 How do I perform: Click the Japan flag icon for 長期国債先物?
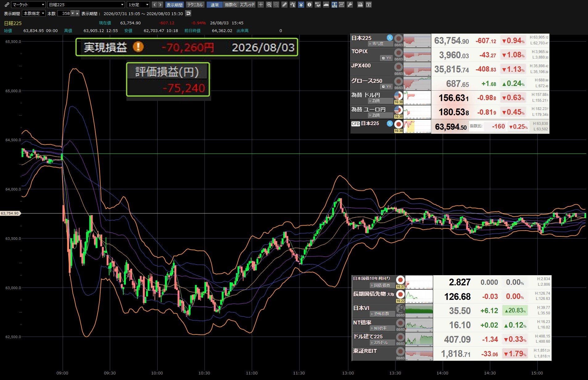[400, 294]
